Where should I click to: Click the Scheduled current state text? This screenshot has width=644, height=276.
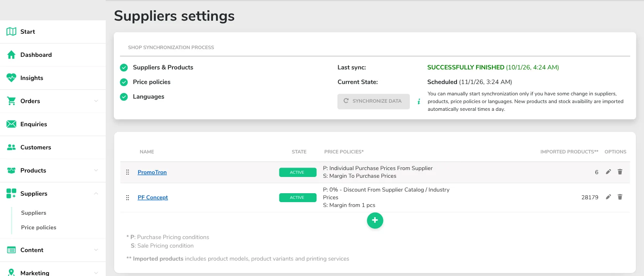point(442,82)
